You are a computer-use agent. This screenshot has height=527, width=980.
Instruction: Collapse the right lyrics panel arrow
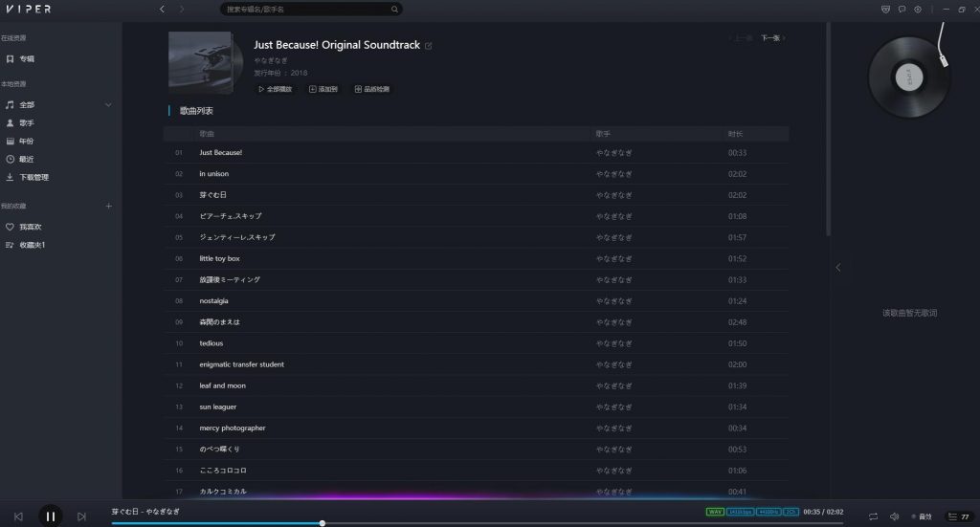tap(838, 267)
